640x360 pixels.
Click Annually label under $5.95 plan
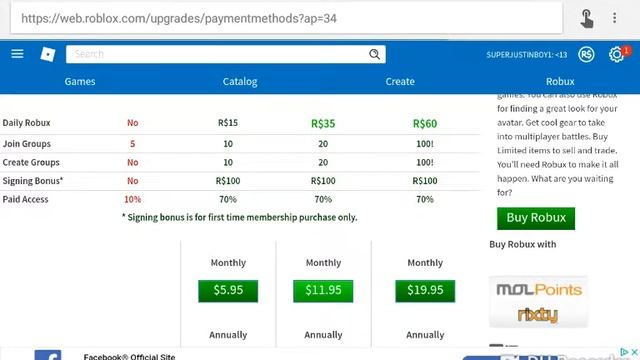point(228,335)
